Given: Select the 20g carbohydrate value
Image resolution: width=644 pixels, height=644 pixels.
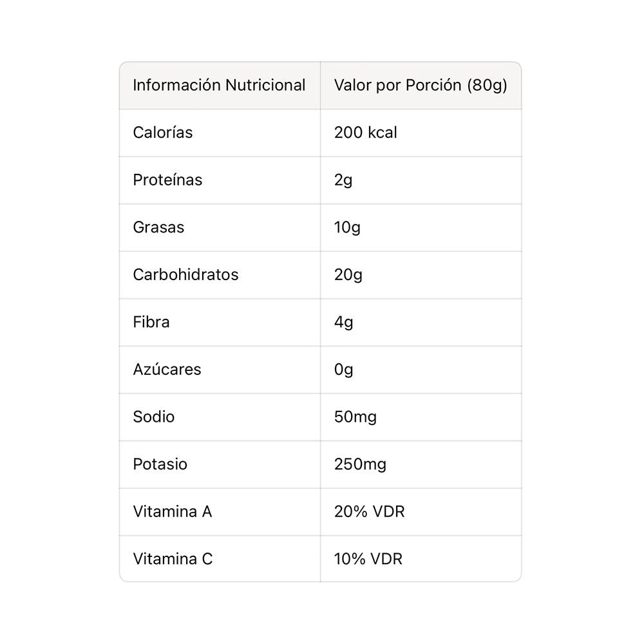Looking at the screenshot, I should pos(348,275).
